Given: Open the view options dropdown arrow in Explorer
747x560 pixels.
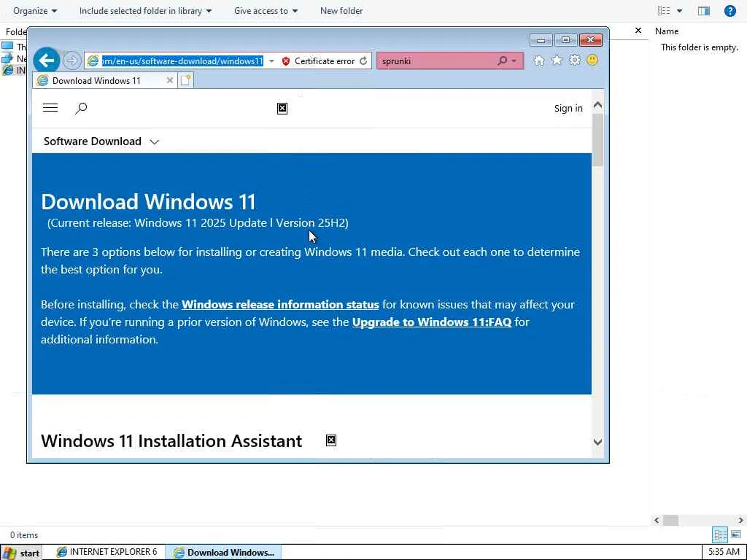Looking at the screenshot, I should (x=679, y=10).
